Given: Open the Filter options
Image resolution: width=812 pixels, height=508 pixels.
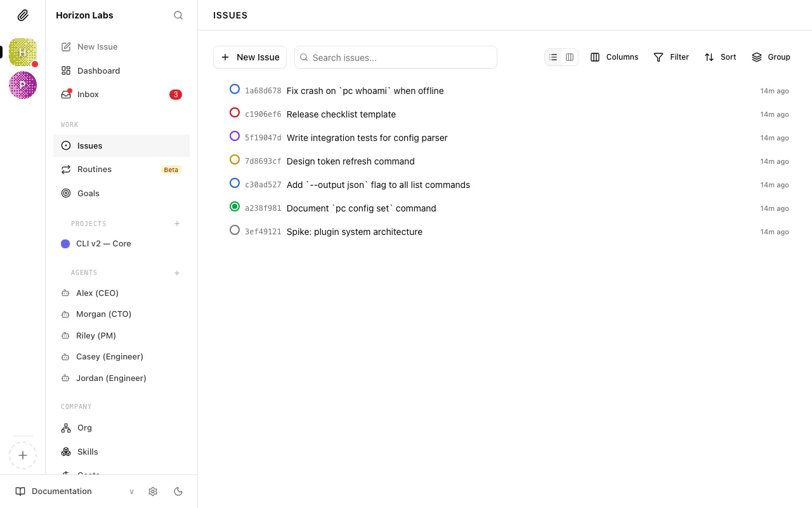Looking at the screenshot, I should pos(671,57).
